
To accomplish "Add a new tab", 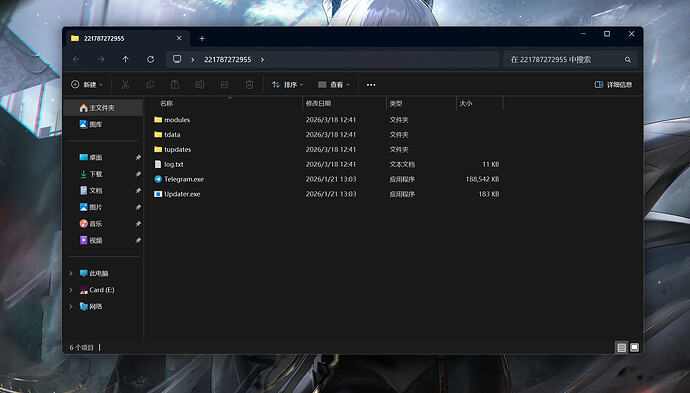I will tap(202, 39).
